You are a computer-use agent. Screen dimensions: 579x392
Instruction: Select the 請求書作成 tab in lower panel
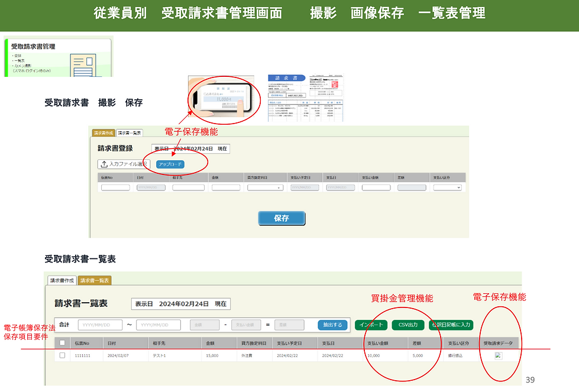(x=62, y=280)
